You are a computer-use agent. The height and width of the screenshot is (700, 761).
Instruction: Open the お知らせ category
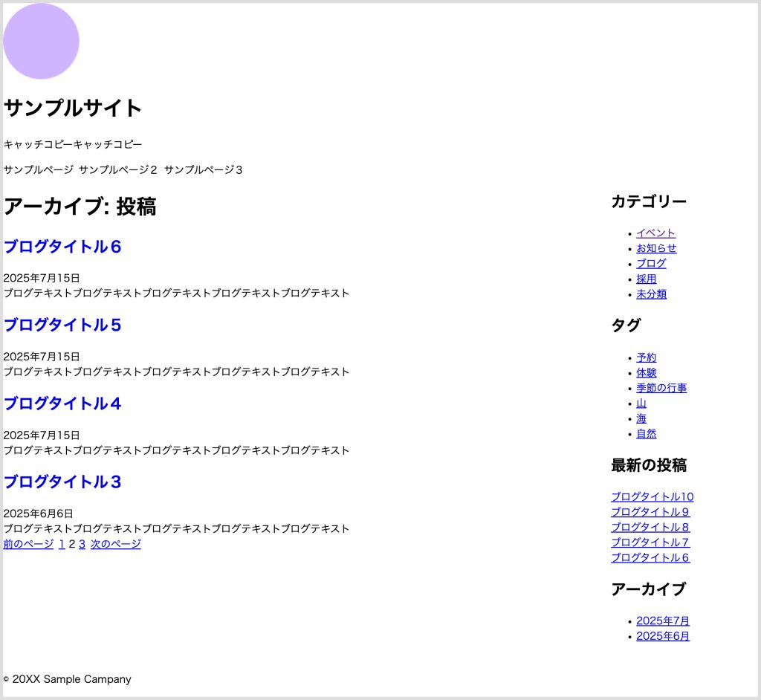[656, 248]
